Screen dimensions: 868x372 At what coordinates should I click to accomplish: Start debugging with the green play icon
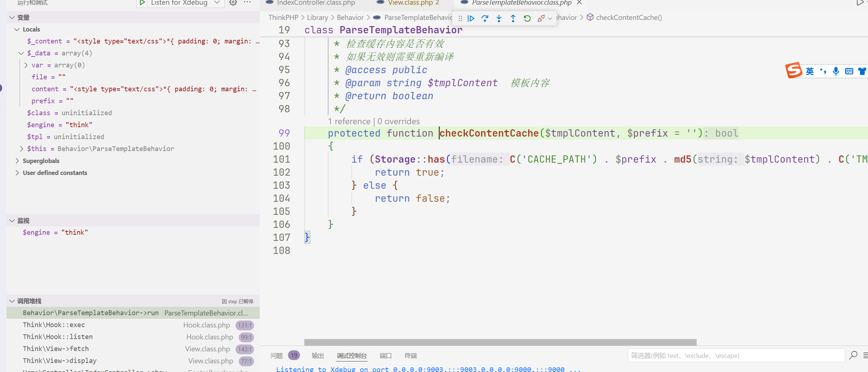point(142,3)
